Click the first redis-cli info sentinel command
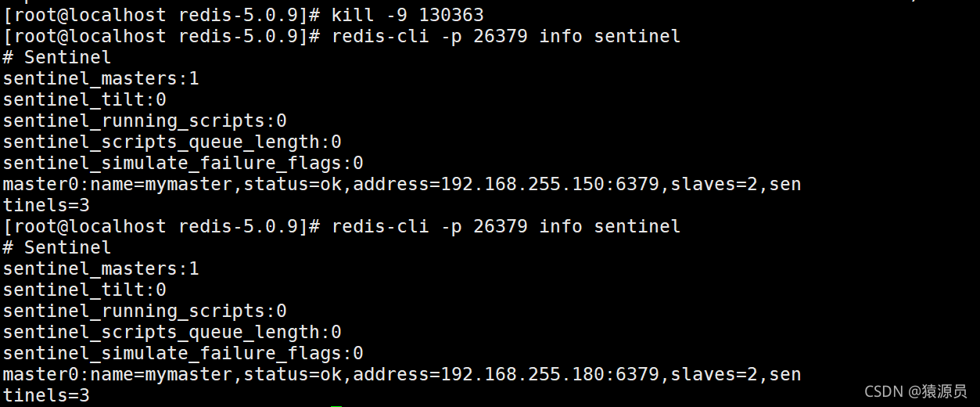 click(x=506, y=36)
